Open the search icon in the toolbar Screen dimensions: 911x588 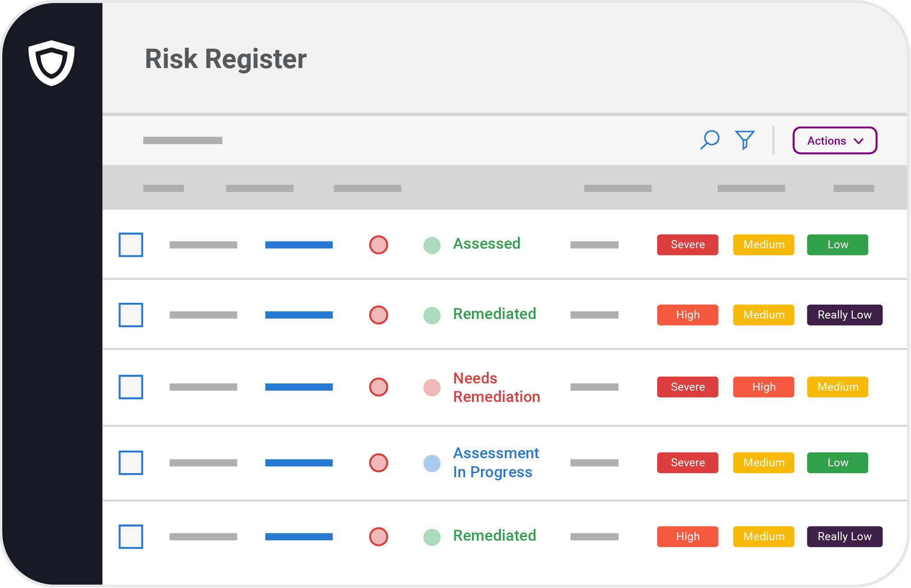click(x=710, y=140)
